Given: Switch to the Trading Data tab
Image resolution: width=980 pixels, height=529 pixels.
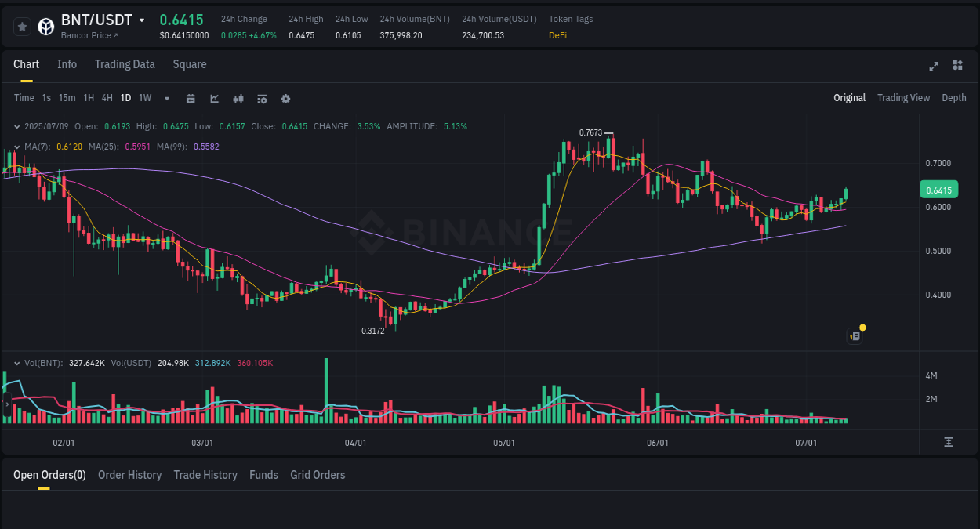Looking at the screenshot, I should (x=125, y=64).
